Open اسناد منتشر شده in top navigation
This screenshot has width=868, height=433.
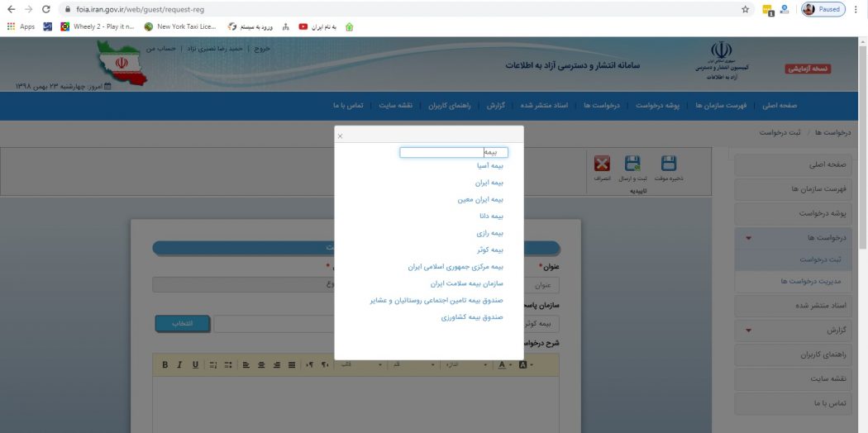(x=543, y=106)
